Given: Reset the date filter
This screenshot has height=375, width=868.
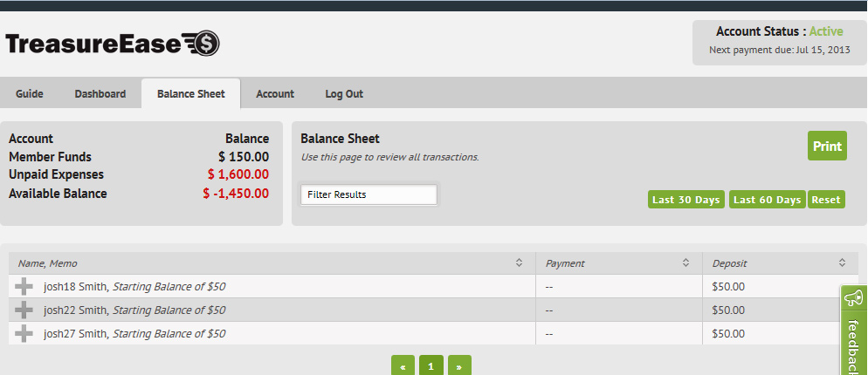Looking at the screenshot, I should 826,200.
